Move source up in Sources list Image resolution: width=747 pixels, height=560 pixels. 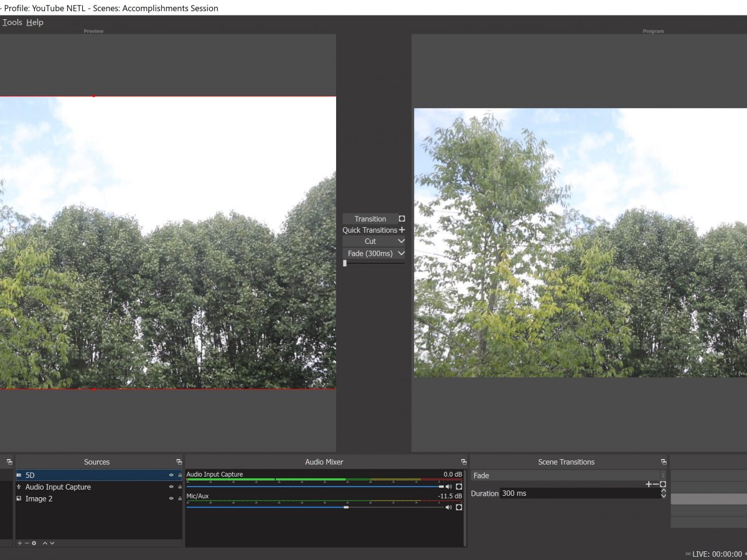coord(45,543)
